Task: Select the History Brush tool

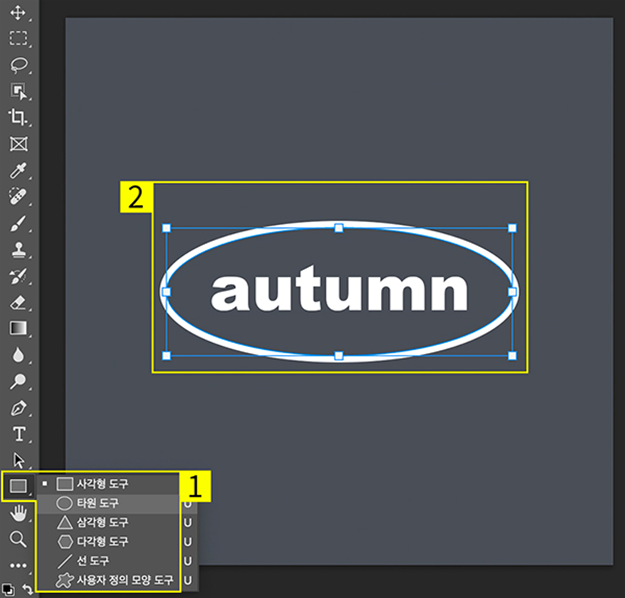Action: coord(18,276)
